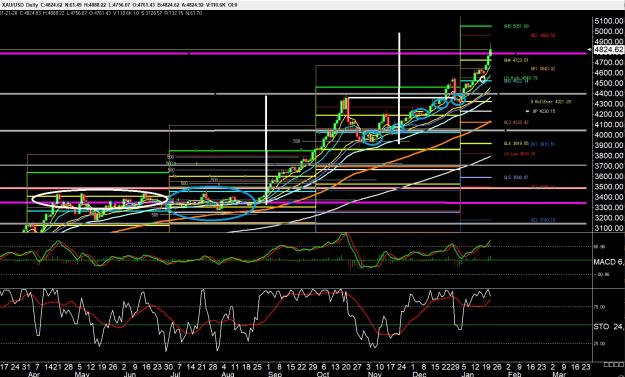Viewport: 625px width, 377px height.
Task: Click the 3500.00 price axis label
Action: pos(608,187)
